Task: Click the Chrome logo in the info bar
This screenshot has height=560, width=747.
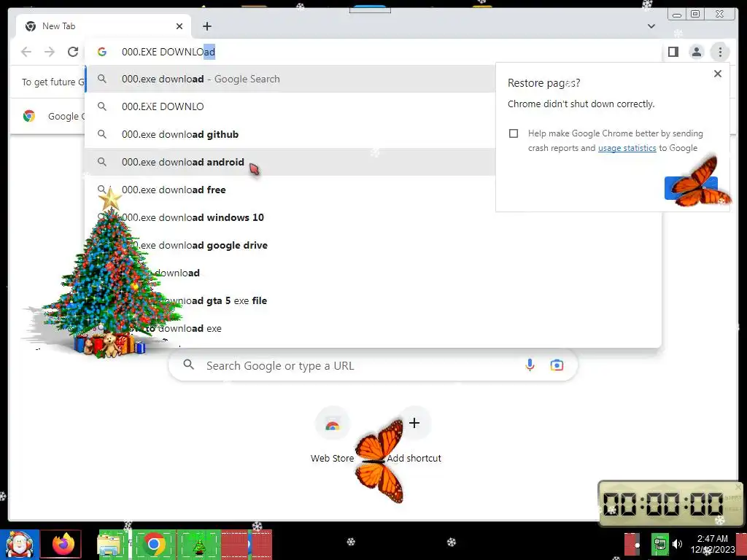Action: coord(29,116)
